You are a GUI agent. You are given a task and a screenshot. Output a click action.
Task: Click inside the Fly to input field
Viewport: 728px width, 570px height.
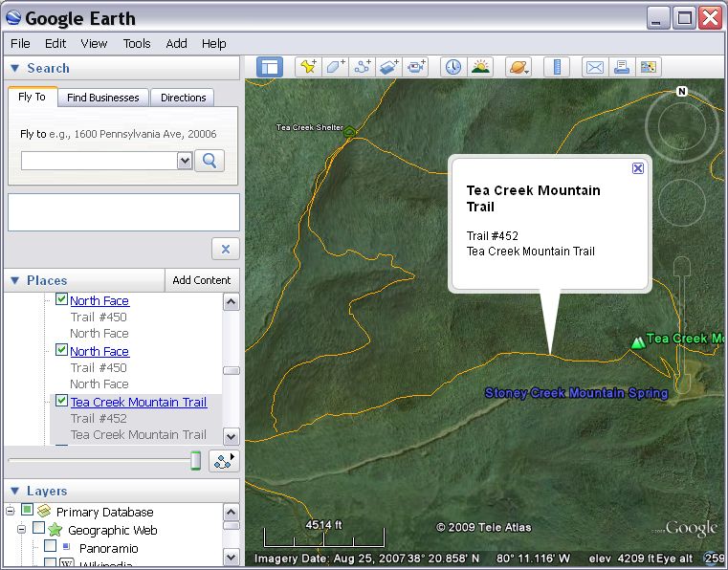pyautogui.click(x=99, y=161)
